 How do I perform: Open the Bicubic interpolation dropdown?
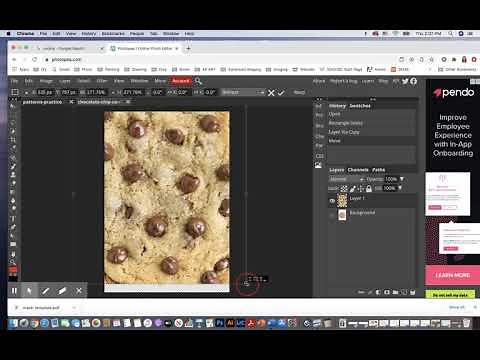(x=243, y=92)
